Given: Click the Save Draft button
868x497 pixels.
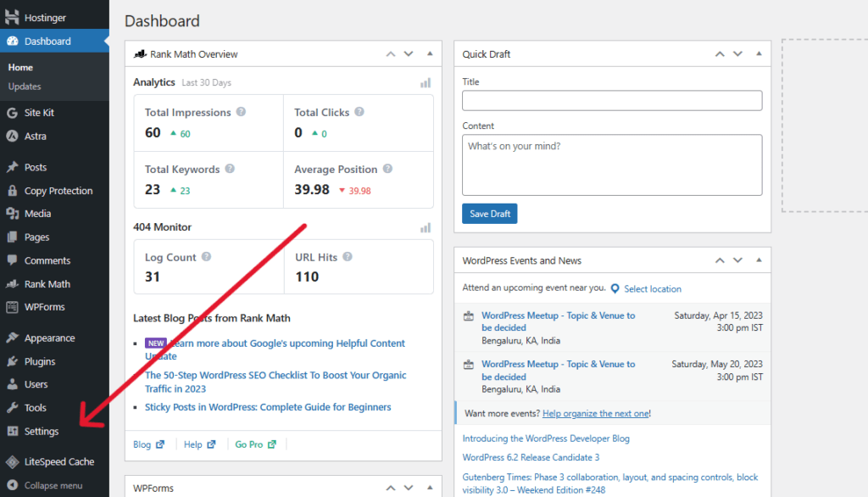Looking at the screenshot, I should pos(489,214).
